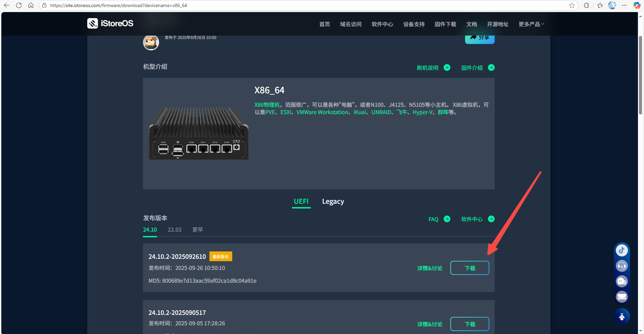
Task: Add page to favorites star icon
Action: click(572, 5)
